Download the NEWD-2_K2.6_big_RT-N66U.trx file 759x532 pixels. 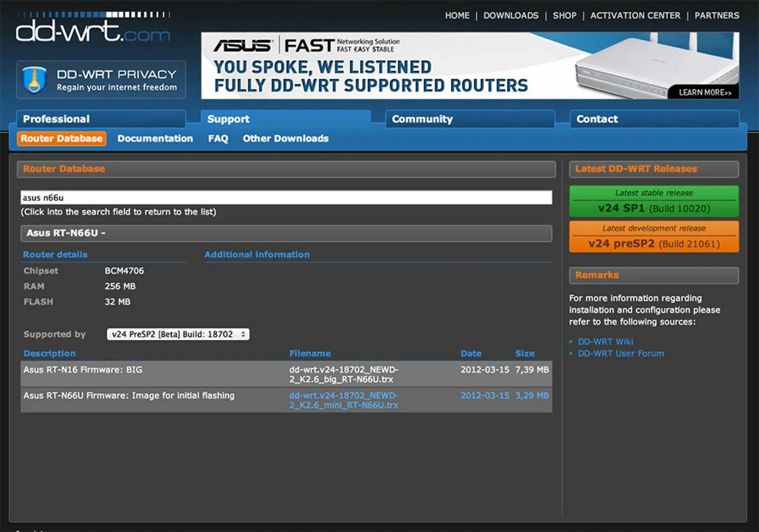344,374
